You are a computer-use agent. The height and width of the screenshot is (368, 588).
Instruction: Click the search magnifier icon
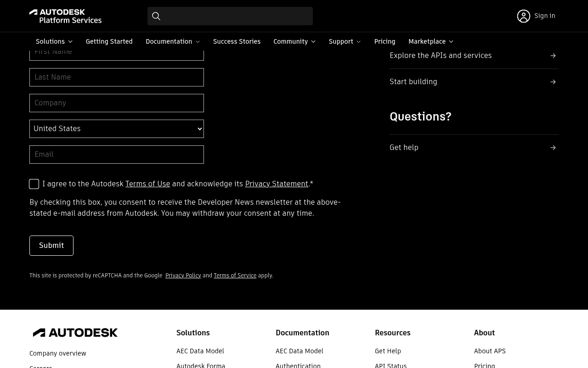156,16
